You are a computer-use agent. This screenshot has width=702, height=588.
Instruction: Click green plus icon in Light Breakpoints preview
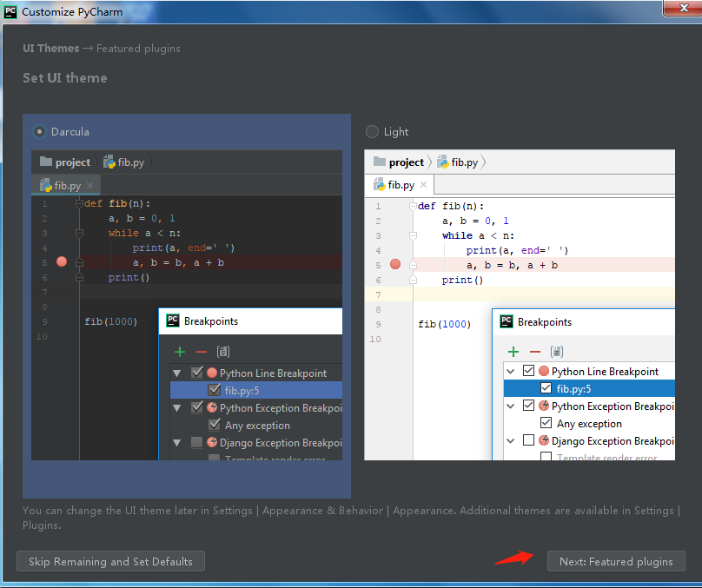click(x=513, y=351)
